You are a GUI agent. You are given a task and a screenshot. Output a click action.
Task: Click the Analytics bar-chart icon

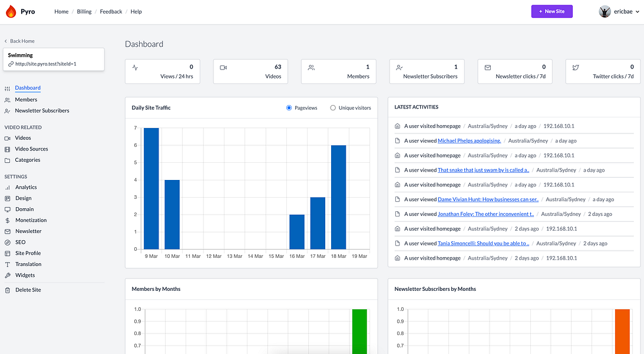click(x=8, y=188)
